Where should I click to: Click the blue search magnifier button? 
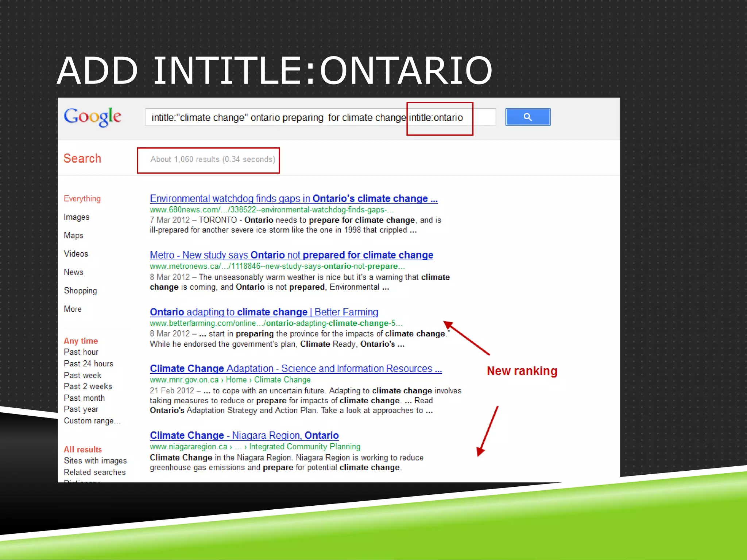(x=528, y=117)
